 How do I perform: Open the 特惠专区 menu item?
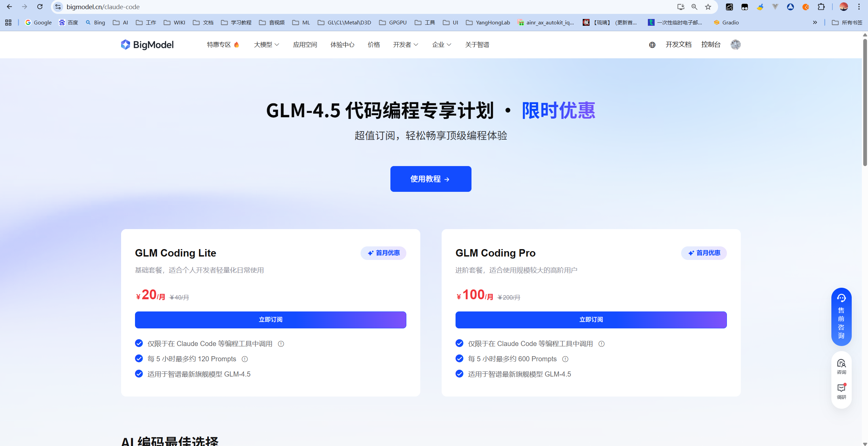pyautogui.click(x=223, y=44)
